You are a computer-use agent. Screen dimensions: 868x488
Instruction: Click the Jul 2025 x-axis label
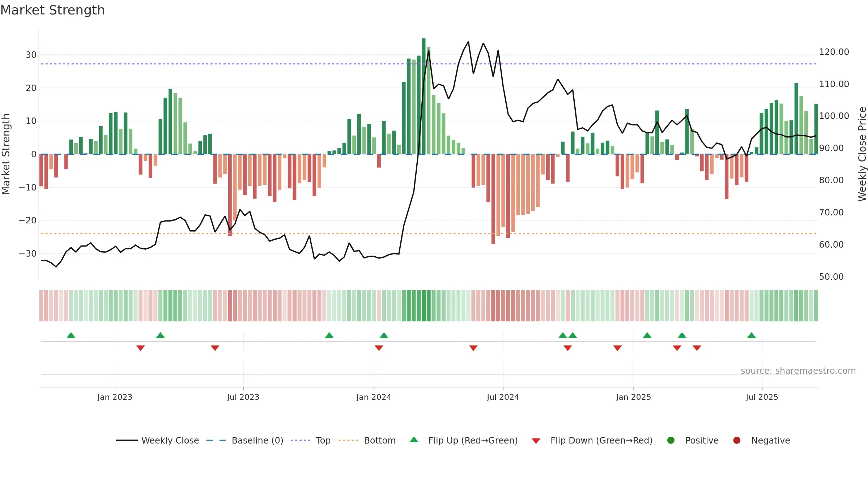762,397
